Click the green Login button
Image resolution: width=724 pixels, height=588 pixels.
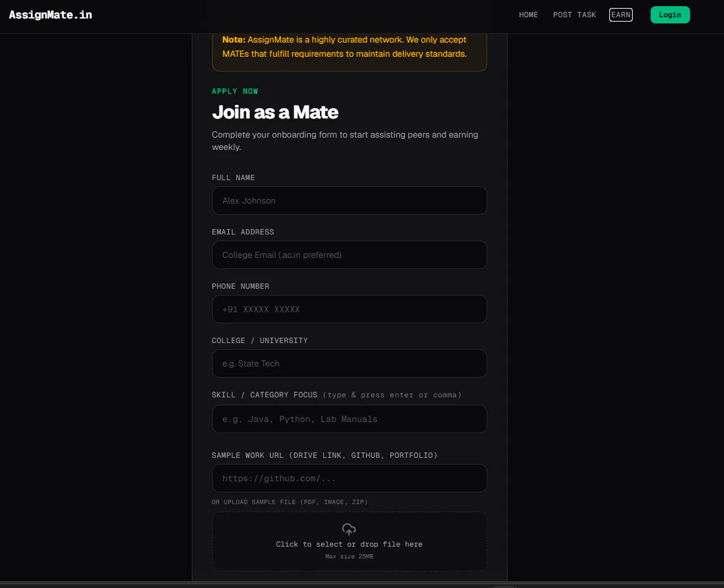(670, 15)
